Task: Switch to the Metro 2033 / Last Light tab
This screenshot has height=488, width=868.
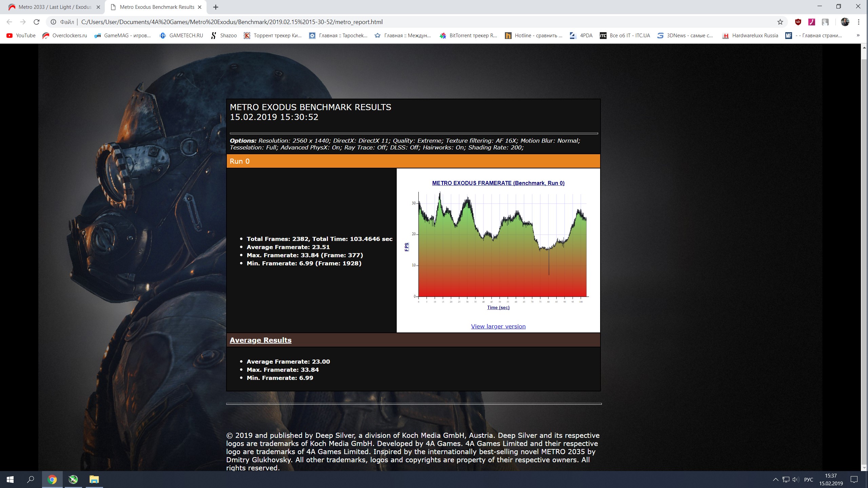Action: tap(54, 7)
